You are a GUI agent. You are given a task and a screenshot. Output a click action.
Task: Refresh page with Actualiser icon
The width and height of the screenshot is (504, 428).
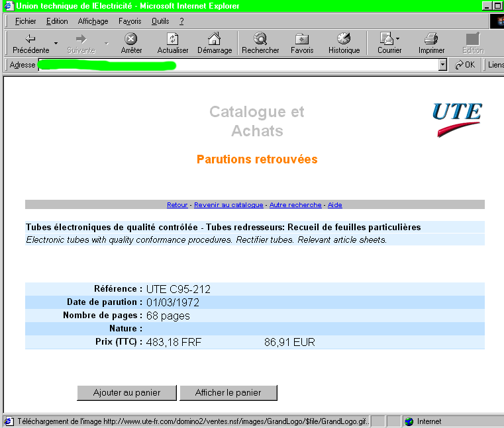[x=172, y=39]
